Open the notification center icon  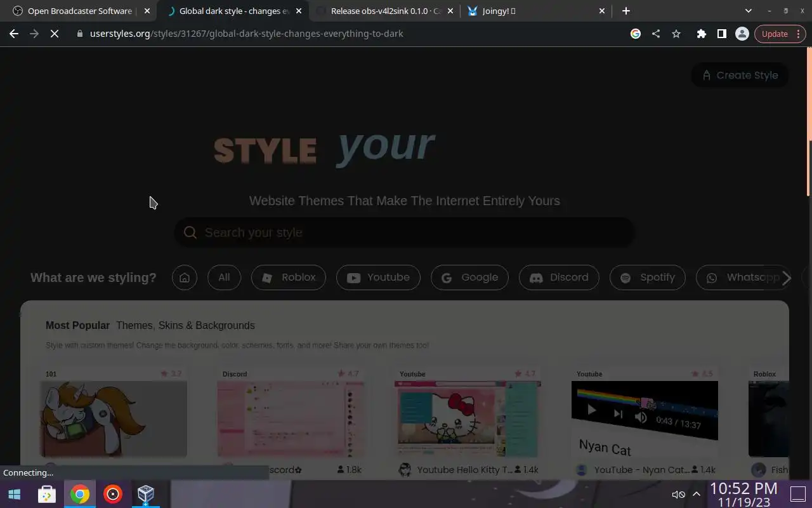point(797,494)
